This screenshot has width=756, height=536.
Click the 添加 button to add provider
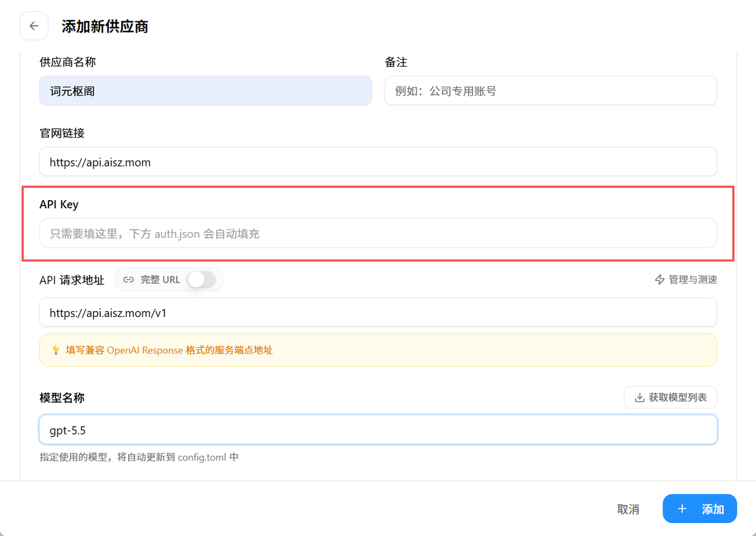pyautogui.click(x=700, y=509)
